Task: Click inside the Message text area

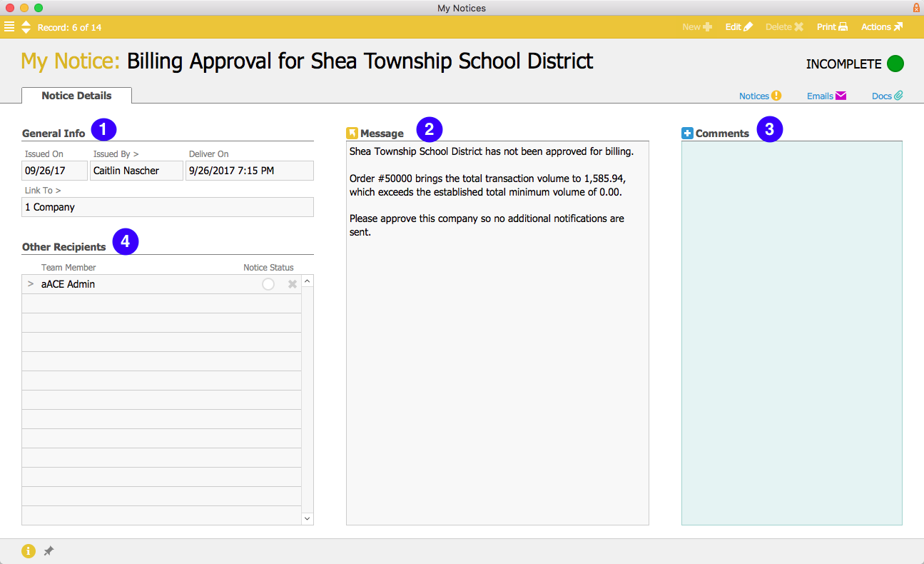Action: tap(497, 333)
